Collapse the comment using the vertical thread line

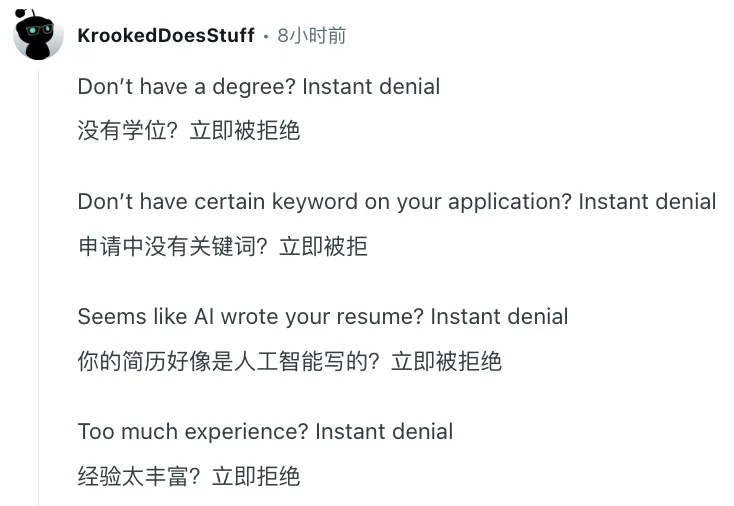38,288
